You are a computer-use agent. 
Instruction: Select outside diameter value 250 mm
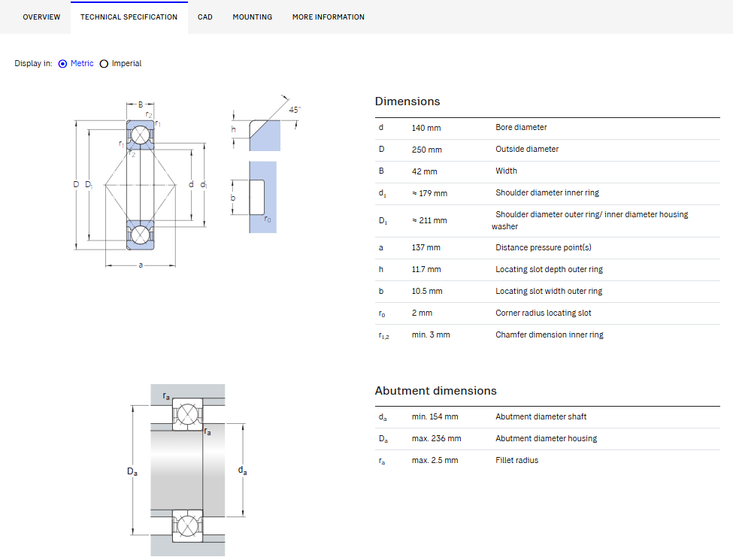426,150
